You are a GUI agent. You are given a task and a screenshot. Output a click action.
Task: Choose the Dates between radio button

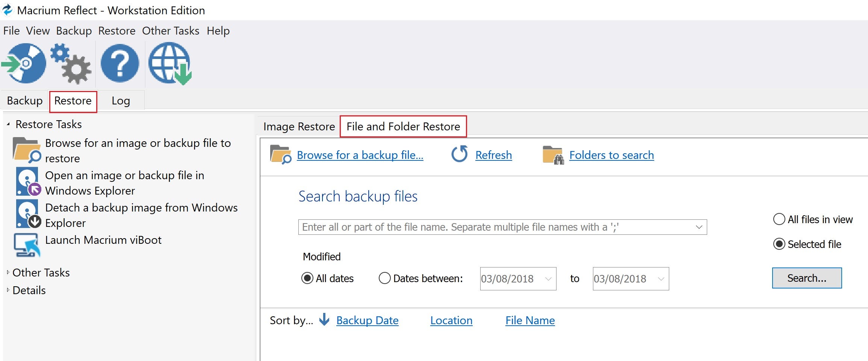pos(384,278)
